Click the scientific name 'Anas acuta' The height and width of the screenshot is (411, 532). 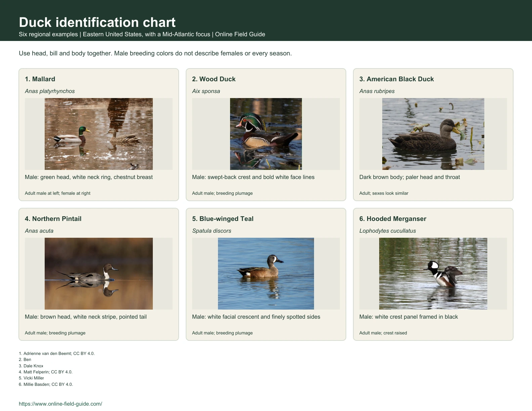tap(39, 231)
